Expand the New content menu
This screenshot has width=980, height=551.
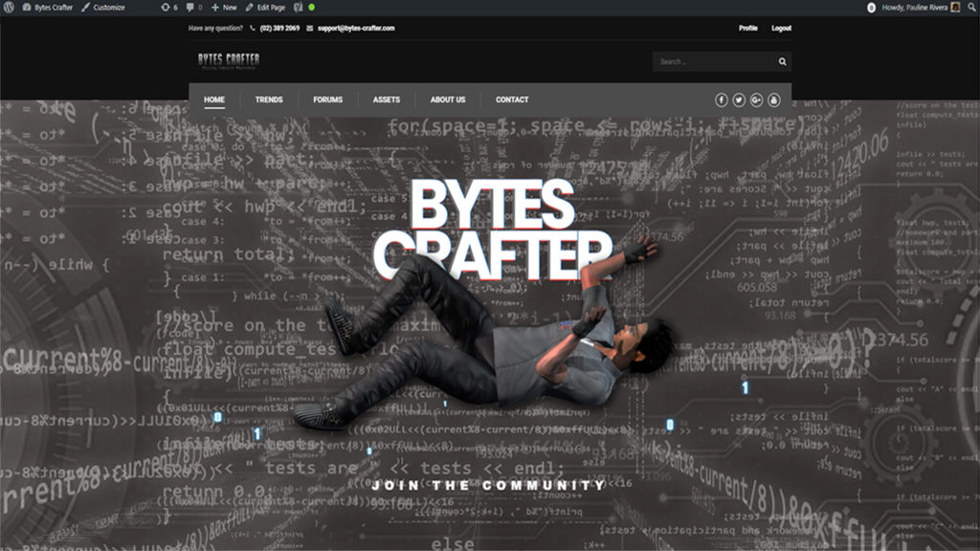[224, 8]
